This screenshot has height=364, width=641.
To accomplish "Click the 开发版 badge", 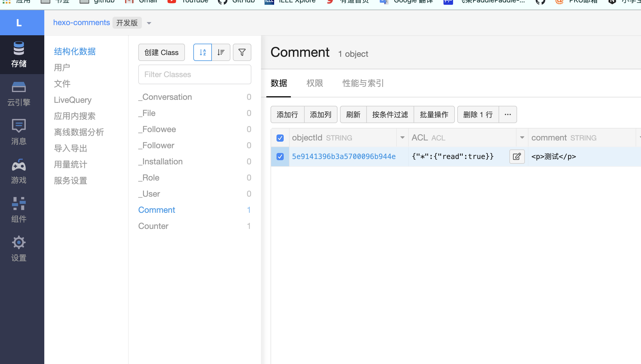I will point(127,23).
